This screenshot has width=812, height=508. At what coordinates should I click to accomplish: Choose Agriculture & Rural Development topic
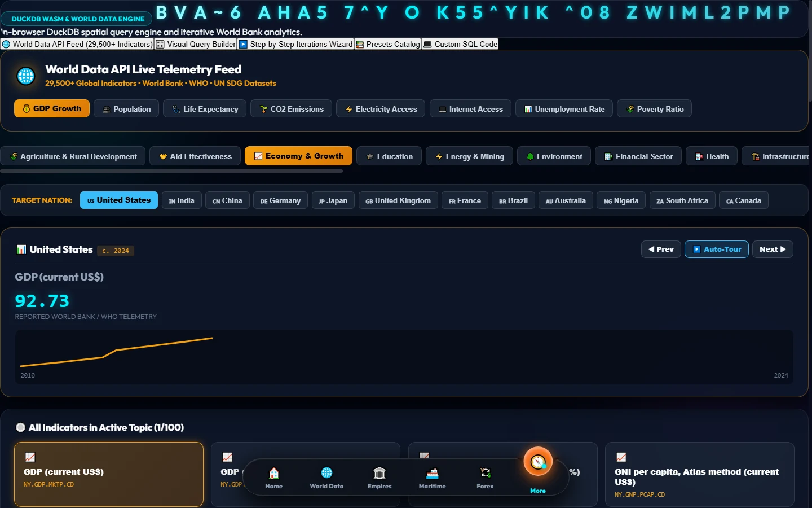tap(73, 156)
